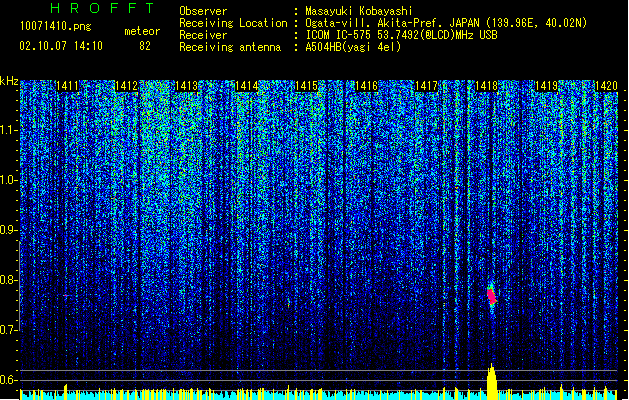
Task: Click the 1420 time marker
Action: point(606,86)
